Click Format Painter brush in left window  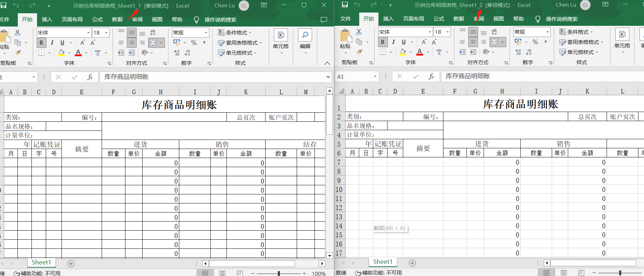pos(17,53)
